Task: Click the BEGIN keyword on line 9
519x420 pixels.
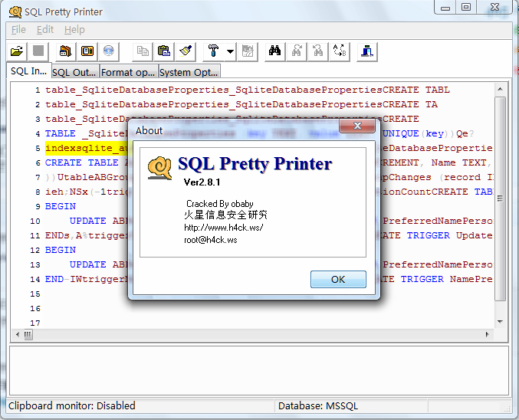Action: coord(61,206)
